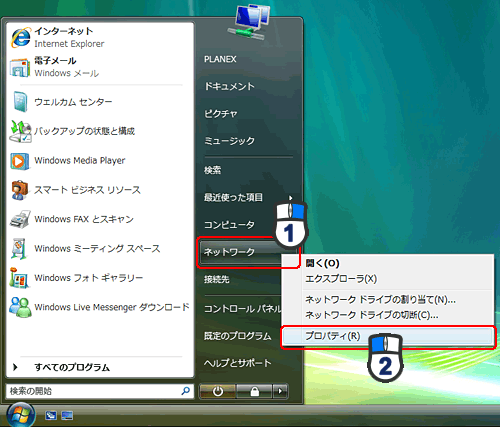Click the Start orb on the taskbar
Image resolution: width=500 pixels, height=427 pixels.
click(21, 415)
